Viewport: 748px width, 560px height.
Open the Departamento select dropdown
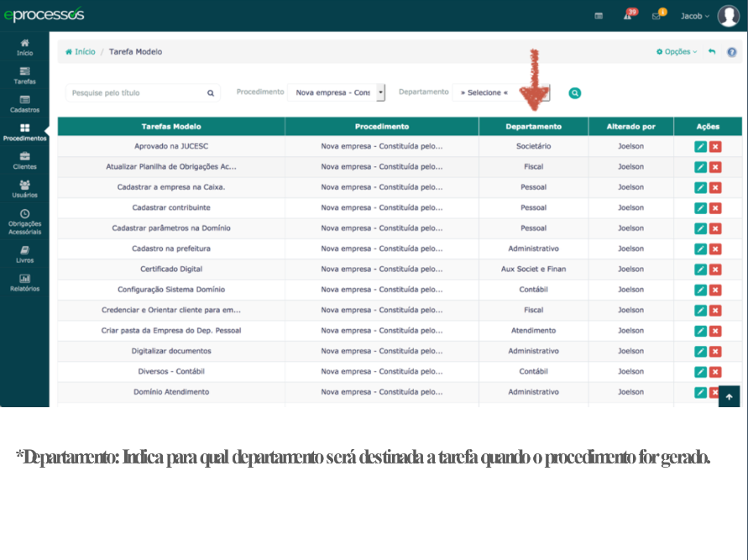[500, 93]
